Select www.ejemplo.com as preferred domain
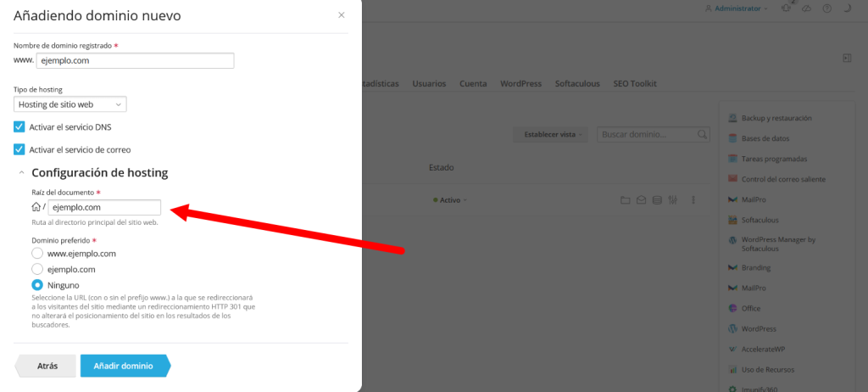The width and height of the screenshot is (868, 392). [x=36, y=253]
